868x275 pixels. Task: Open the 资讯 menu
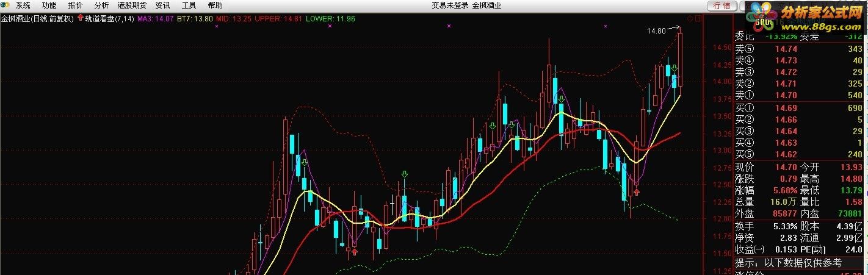[x=162, y=5]
